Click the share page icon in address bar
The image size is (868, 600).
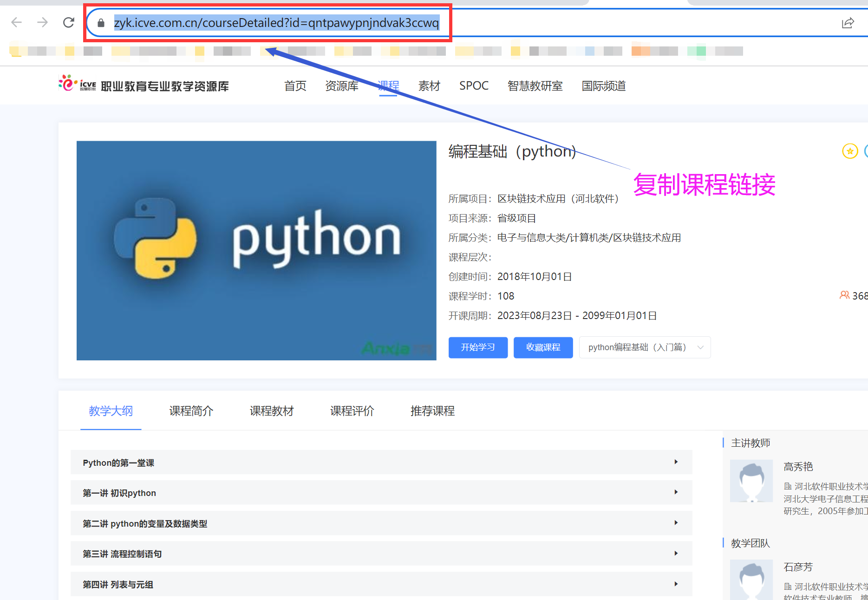click(848, 23)
